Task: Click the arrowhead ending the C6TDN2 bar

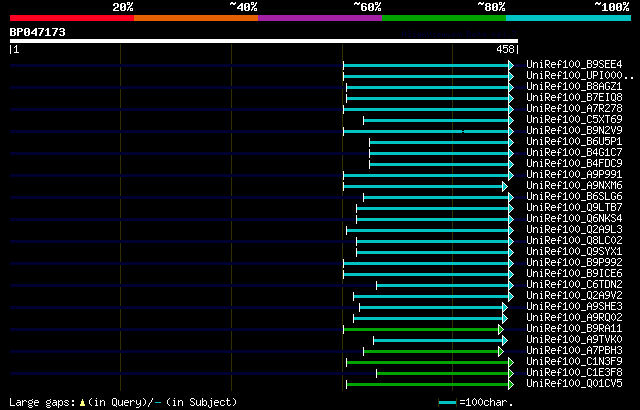Action: tap(511, 286)
